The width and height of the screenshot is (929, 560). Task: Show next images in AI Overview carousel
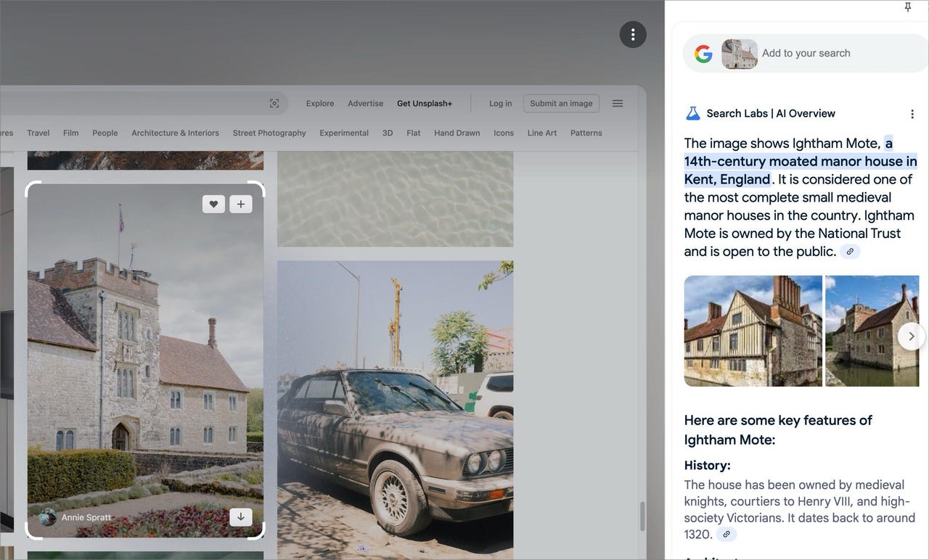point(912,336)
